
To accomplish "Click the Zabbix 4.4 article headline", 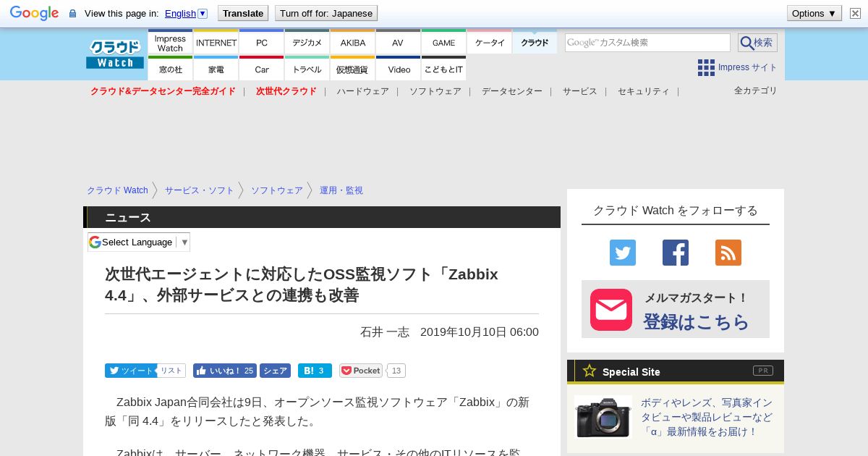I will pyautogui.click(x=302, y=284).
